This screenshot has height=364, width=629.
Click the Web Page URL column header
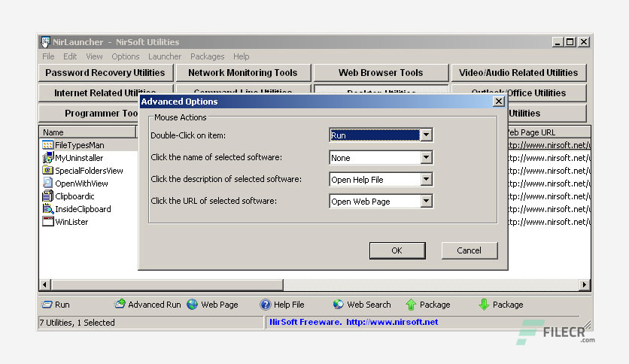(x=549, y=132)
